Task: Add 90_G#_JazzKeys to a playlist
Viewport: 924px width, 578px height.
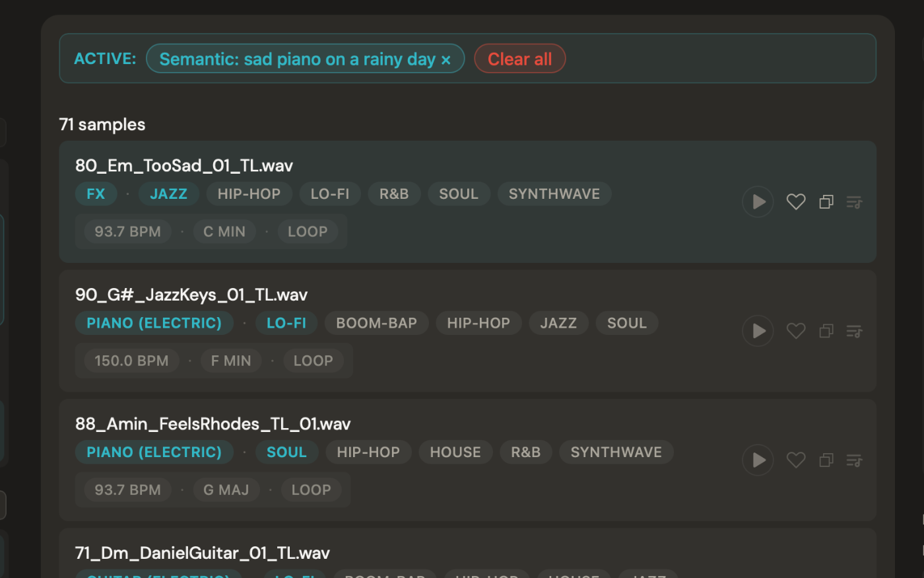Action: coord(854,331)
